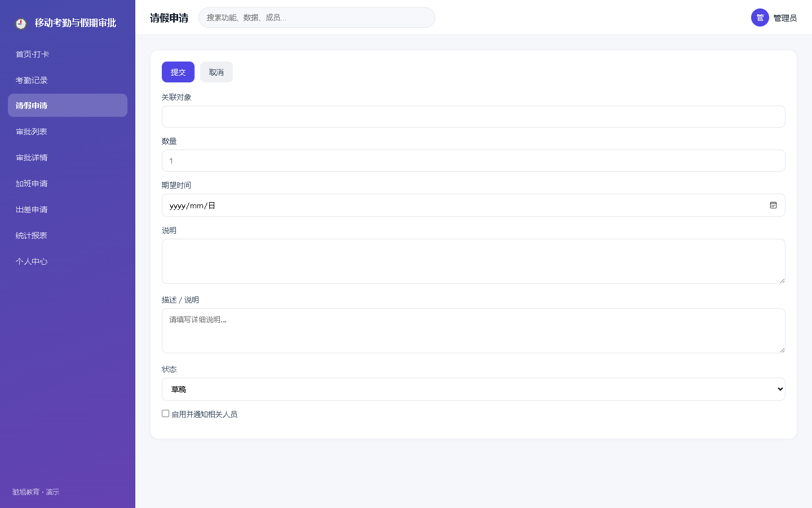Click 移动考勤与假期审批 app title

(x=76, y=23)
